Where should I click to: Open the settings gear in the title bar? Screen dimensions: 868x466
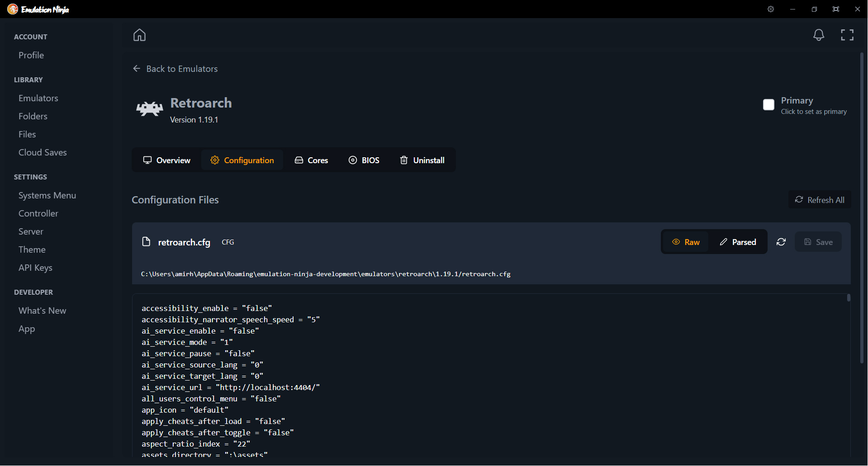771,9
